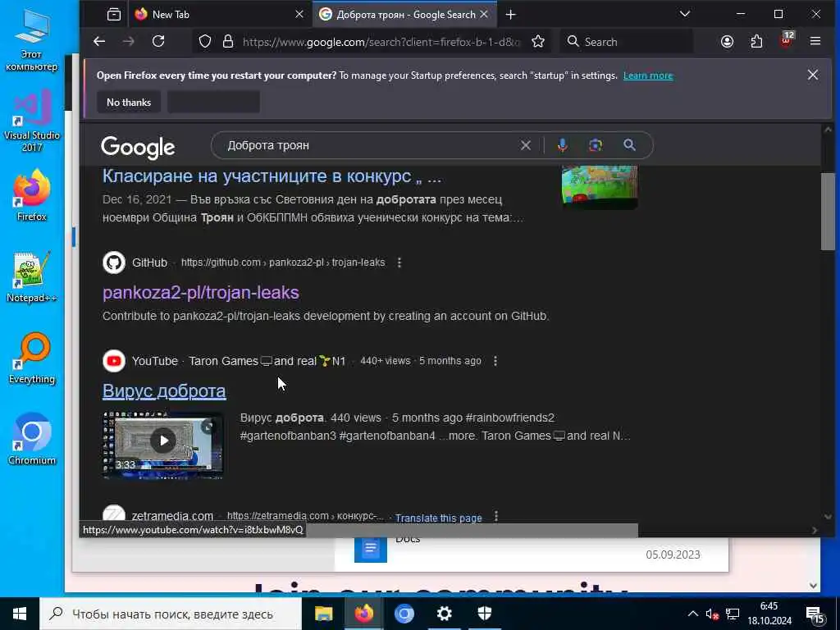
Task: Open File Explorer from taskbar
Action: coord(323,614)
